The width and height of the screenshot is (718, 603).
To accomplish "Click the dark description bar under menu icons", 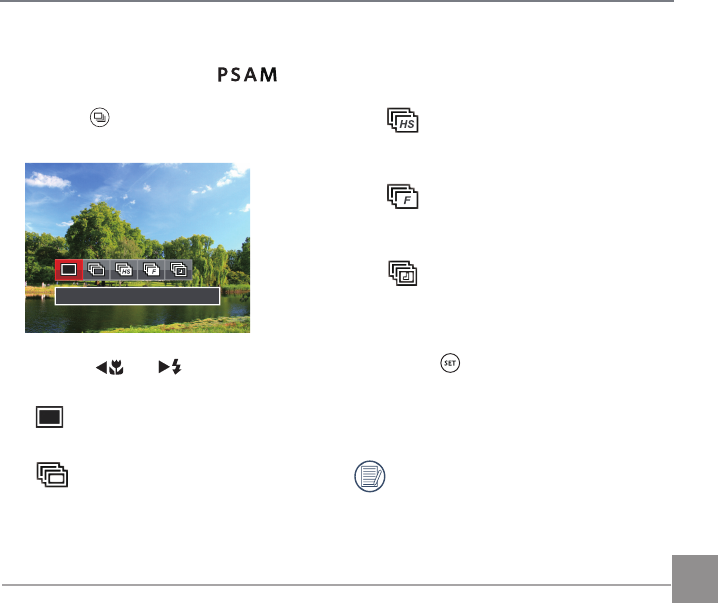I will (x=137, y=296).
